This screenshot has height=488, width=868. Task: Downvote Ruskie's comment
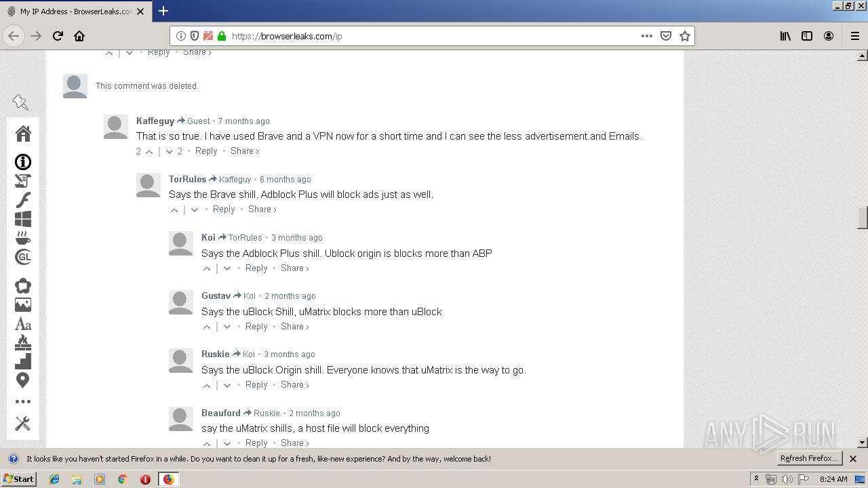[x=227, y=385]
